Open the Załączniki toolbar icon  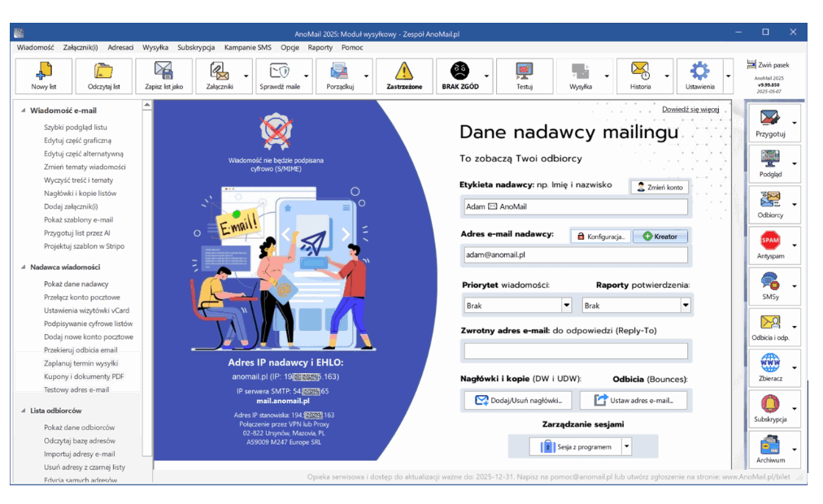[x=219, y=71]
